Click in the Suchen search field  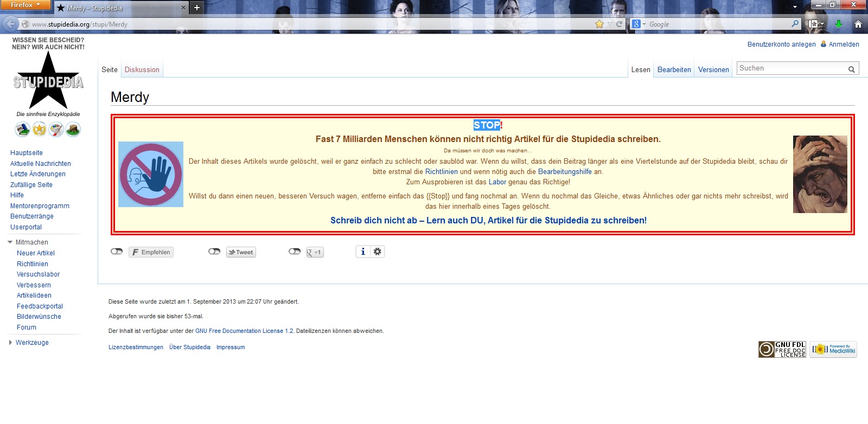point(791,68)
